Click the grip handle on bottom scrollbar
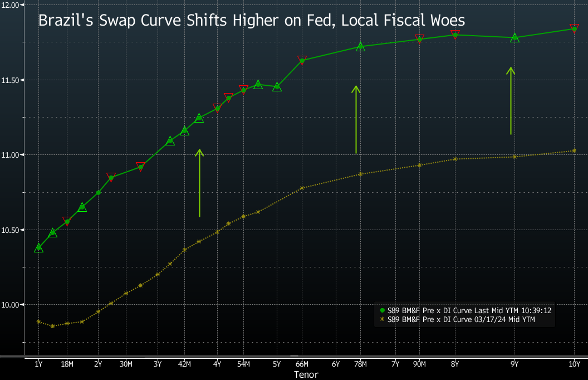This screenshot has height=380, width=588. pyautogui.click(x=294, y=357)
